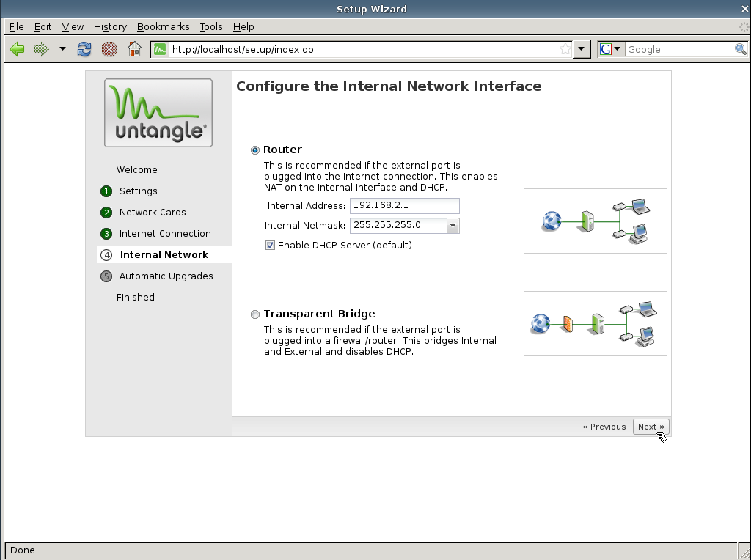
Task: Open the History menu
Action: 110,27
